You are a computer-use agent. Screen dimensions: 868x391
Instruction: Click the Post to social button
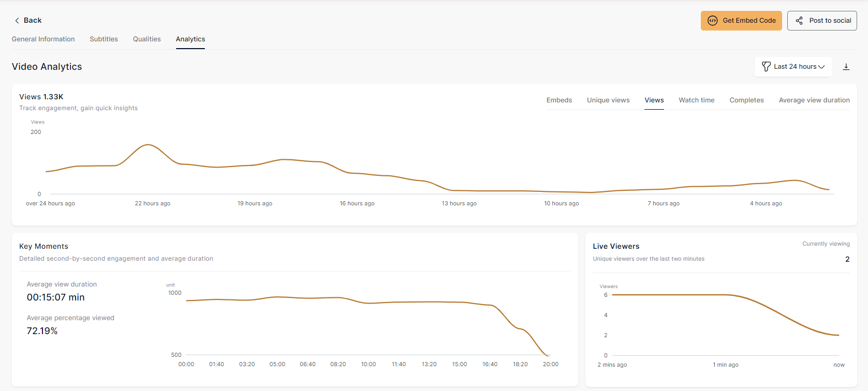(822, 21)
